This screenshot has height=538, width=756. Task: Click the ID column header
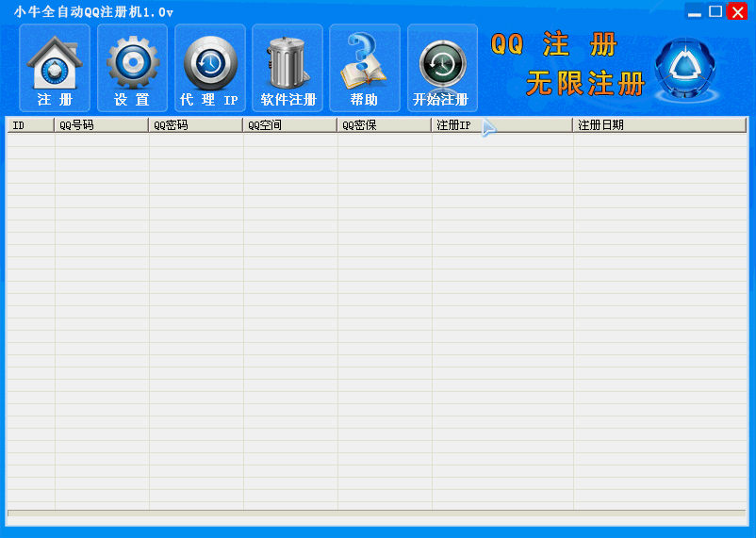click(x=30, y=125)
